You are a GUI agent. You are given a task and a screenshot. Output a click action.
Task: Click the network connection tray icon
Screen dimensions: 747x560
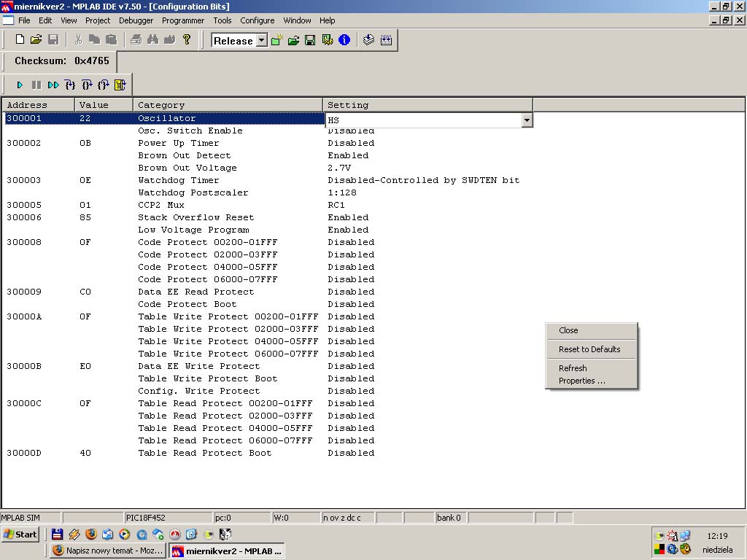coord(685,536)
